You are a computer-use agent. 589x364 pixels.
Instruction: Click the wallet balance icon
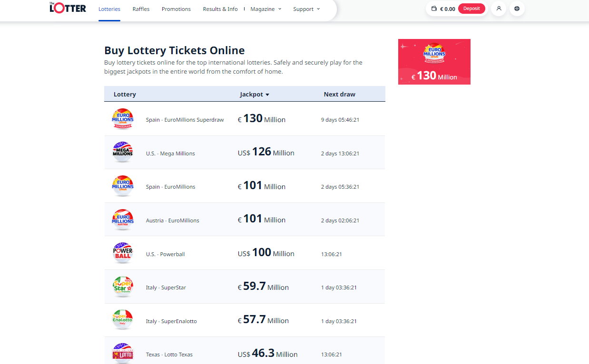434,8
